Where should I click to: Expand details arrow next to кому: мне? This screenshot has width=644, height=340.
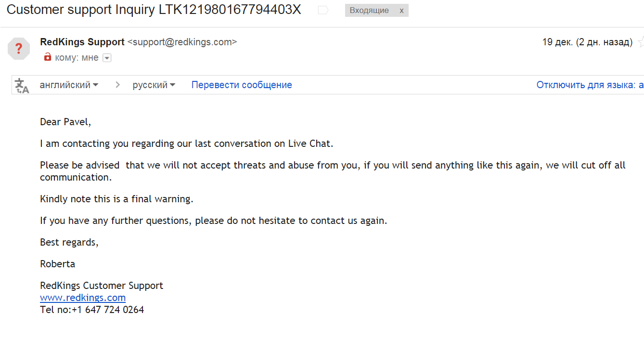coord(107,58)
